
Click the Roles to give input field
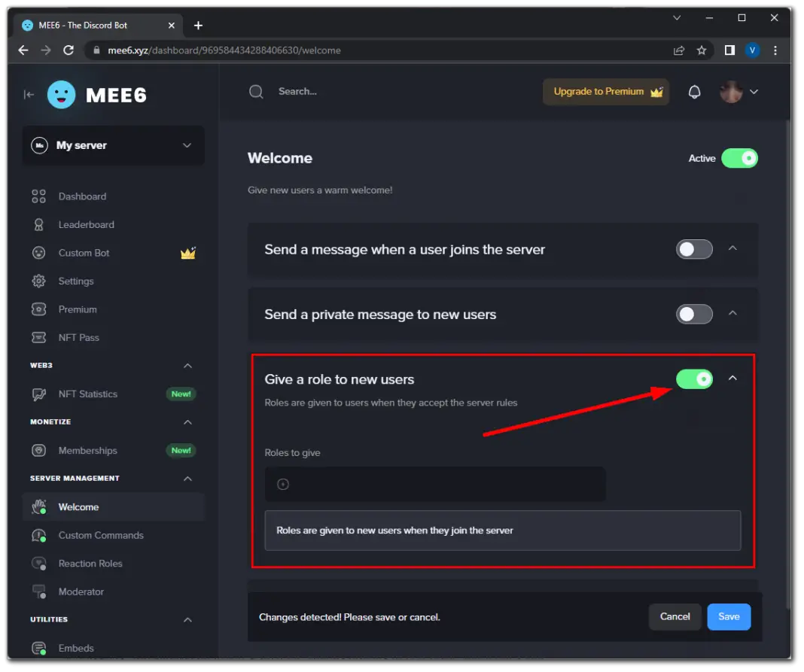(435, 484)
